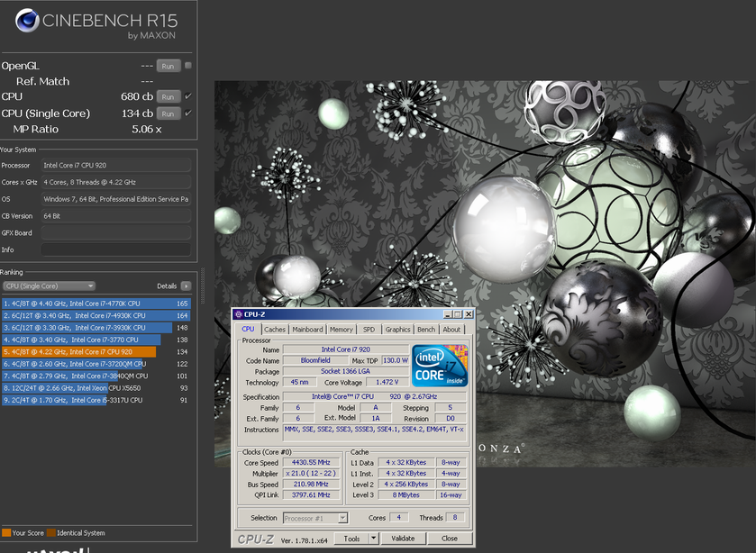Click the Level 3 cache value 8 MBytes
The image size is (756, 553).
pos(406,495)
